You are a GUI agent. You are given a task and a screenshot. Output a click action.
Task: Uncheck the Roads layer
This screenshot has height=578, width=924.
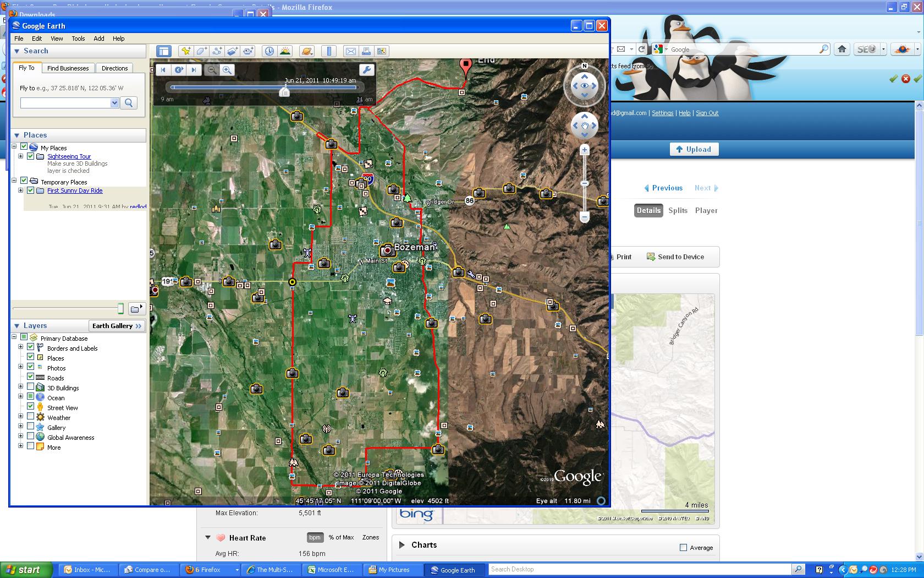(x=31, y=377)
